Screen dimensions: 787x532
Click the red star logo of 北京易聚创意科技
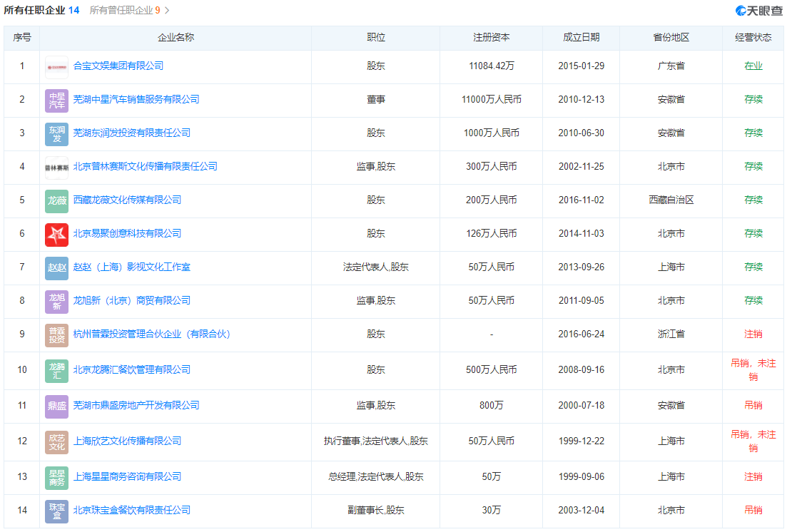coord(56,235)
